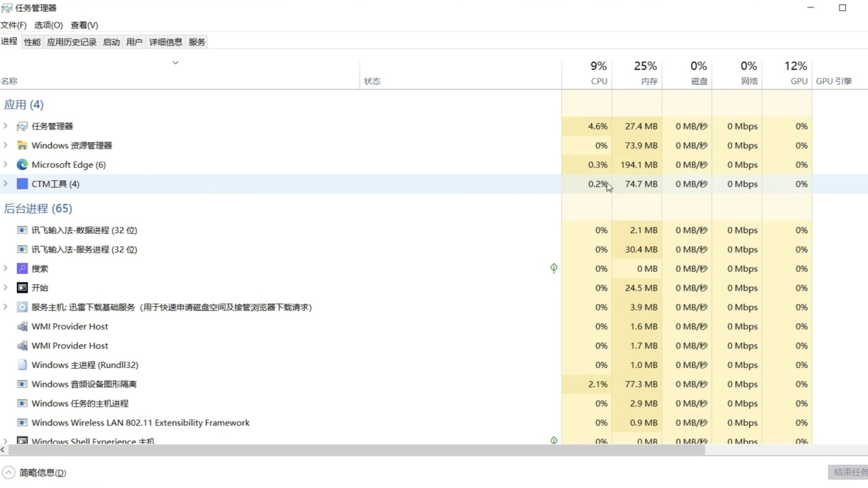The height and width of the screenshot is (488, 868).
Task: Click the 73.9 MB memory cell
Action: (637, 145)
